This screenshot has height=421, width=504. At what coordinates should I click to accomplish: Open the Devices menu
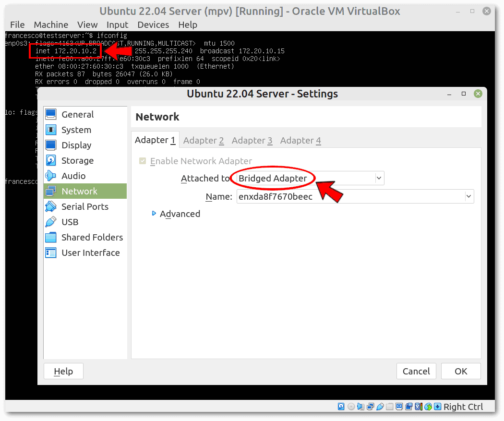pyautogui.click(x=153, y=25)
